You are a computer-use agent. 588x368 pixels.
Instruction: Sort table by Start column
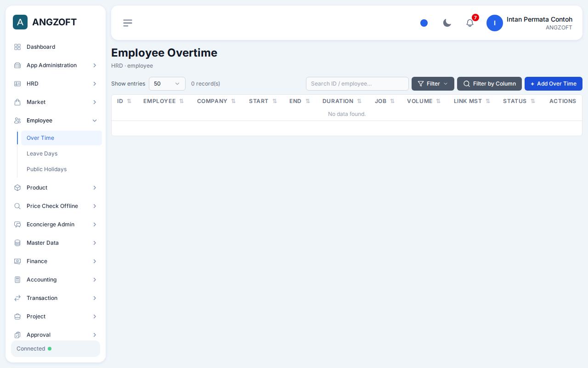coord(263,101)
